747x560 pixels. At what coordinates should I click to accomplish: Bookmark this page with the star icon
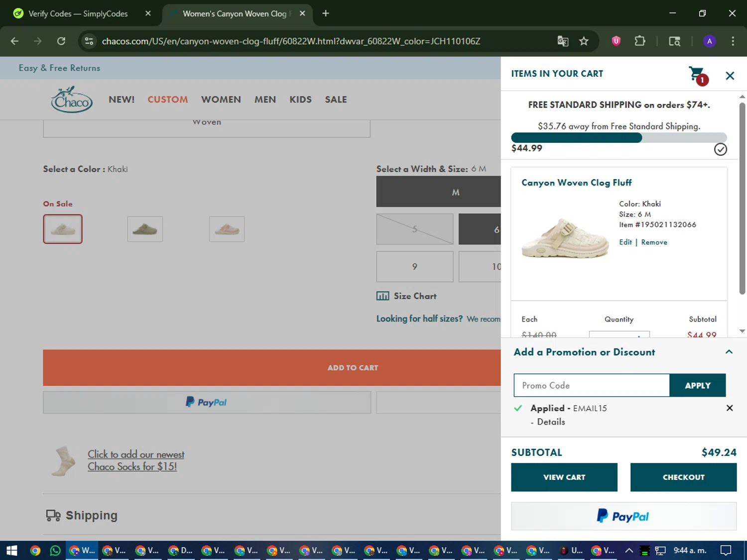click(x=584, y=41)
